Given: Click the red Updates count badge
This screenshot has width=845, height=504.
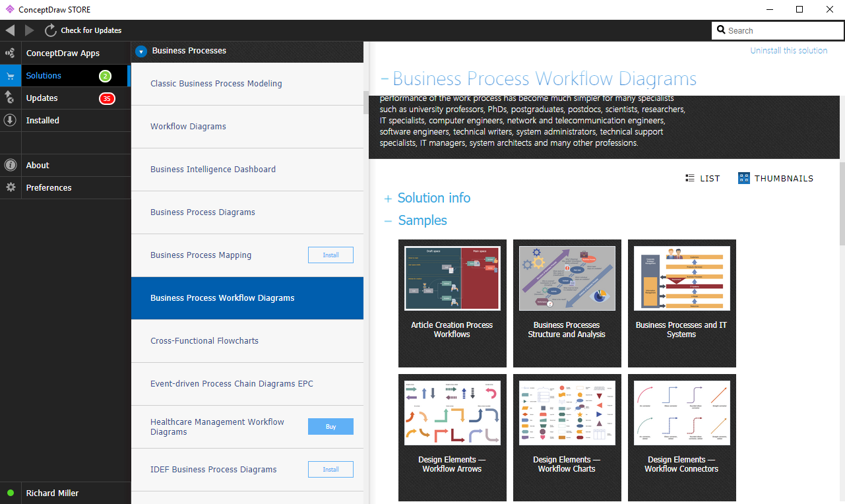Looking at the screenshot, I should click(107, 98).
